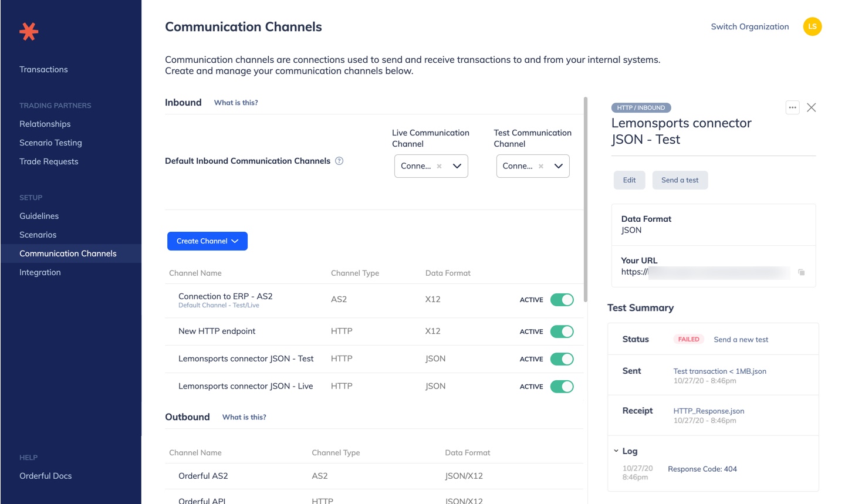The height and width of the screenshot is (504, 845).
Task: Open Test transaction < 1MB.json file
Action: coord(720,371)
